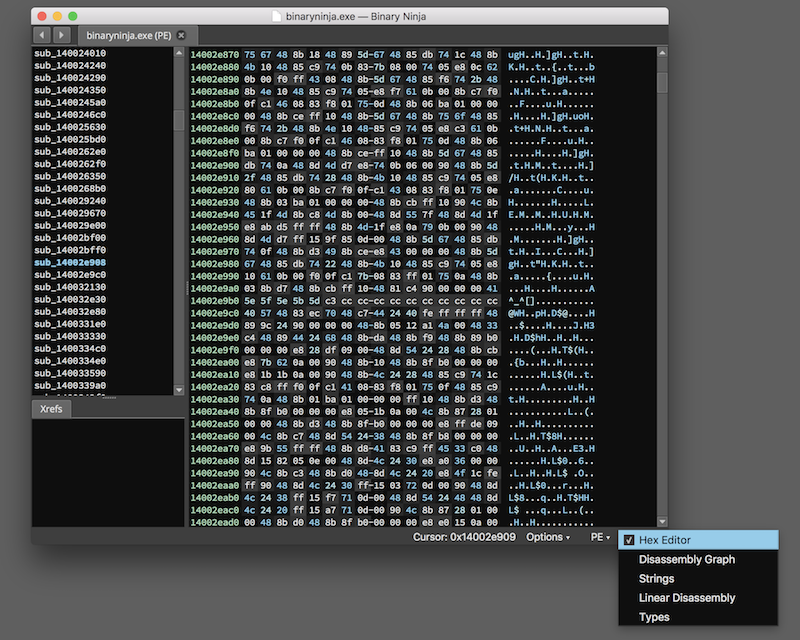
Task: Select function sub_140025bd0
Action: point(70,139)
